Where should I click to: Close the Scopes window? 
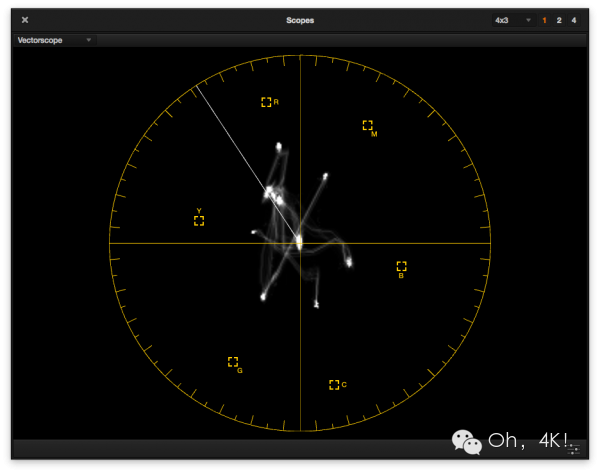coord(25,20)
